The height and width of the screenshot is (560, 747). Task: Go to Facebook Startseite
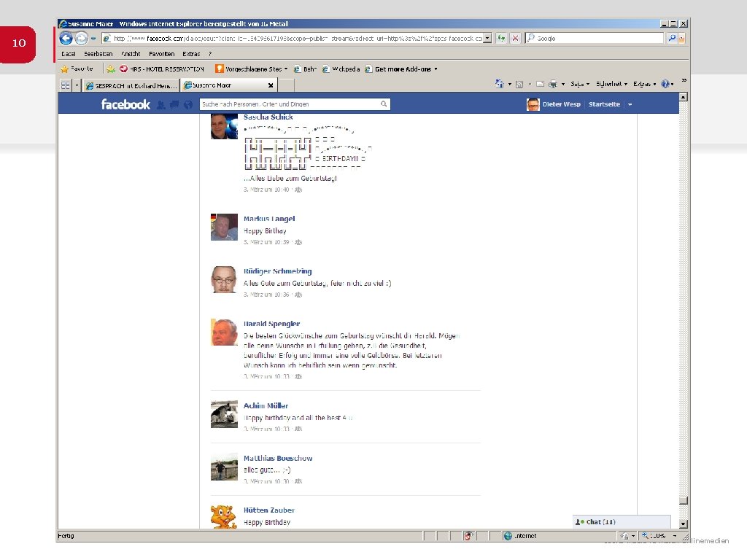[x=604, y=104]
